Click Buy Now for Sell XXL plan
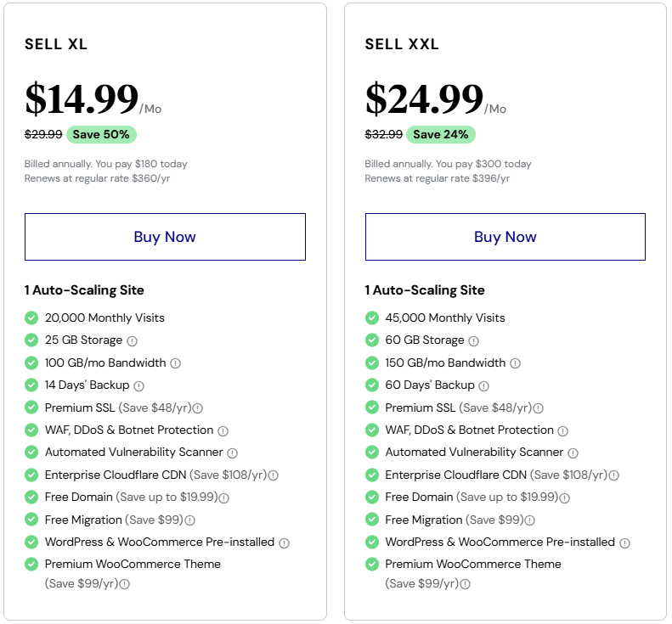 pyautogui.click(x=505, y=237)
